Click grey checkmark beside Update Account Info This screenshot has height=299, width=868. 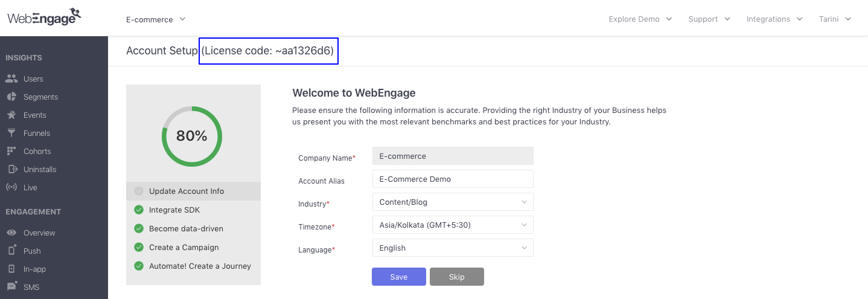(138, 191)
